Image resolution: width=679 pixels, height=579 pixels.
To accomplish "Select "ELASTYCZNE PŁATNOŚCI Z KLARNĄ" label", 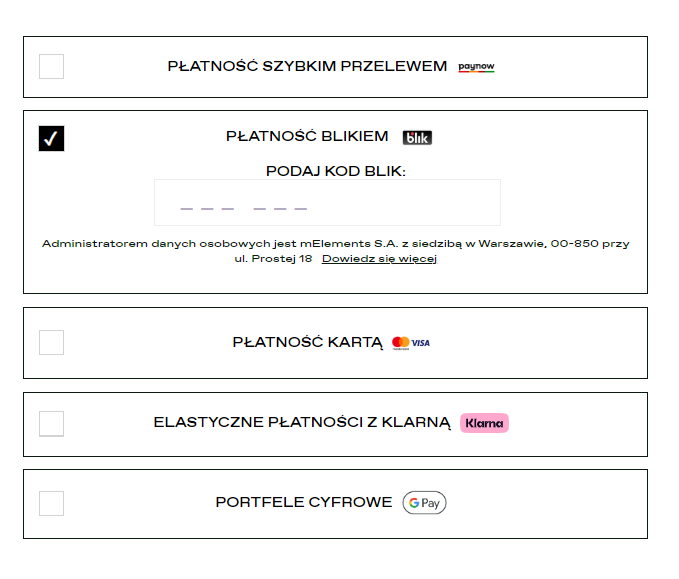I will [302, 423].
